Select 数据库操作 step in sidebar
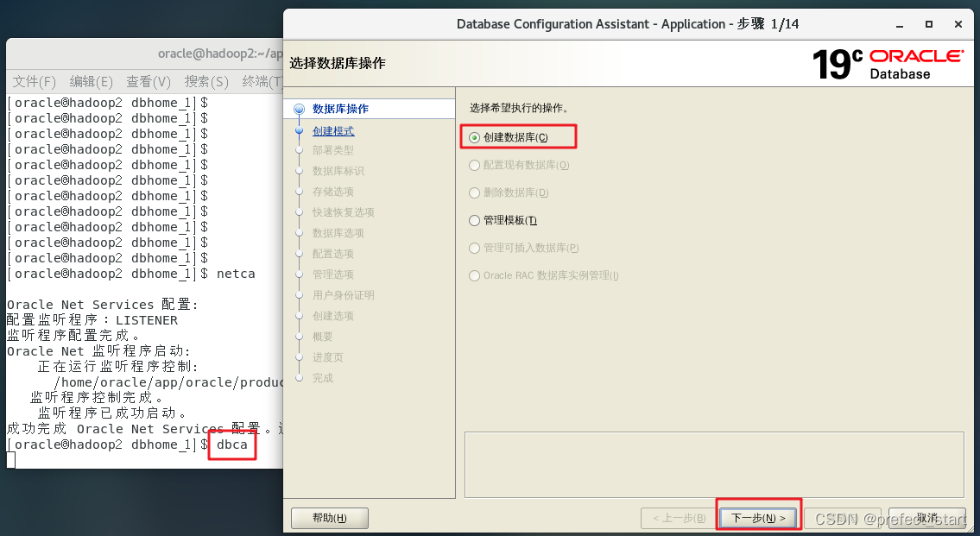Image resolution: width=980 pixels, height=536 pixels. click(340, 109)
